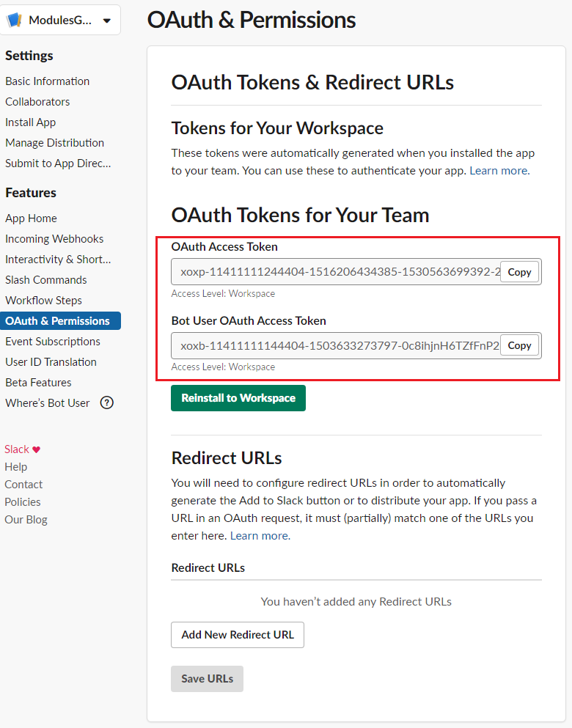
Task: Open Basic Information settings
Action: (48, 81)
